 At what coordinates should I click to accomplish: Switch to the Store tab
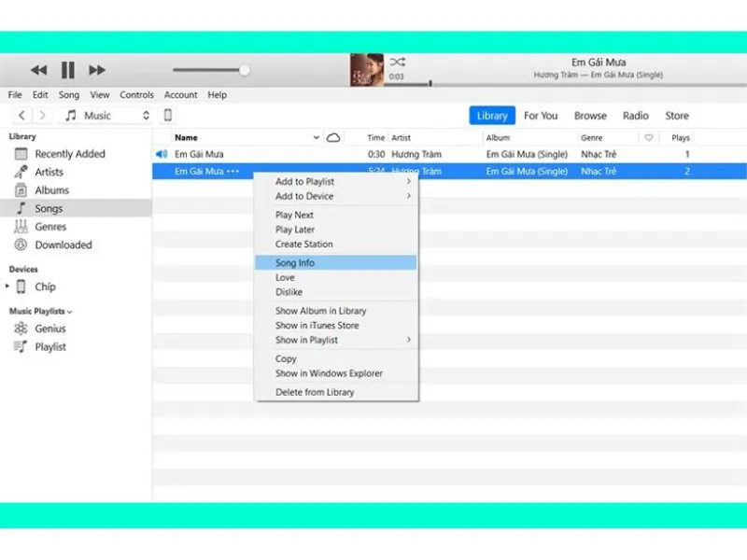(677, 116)
